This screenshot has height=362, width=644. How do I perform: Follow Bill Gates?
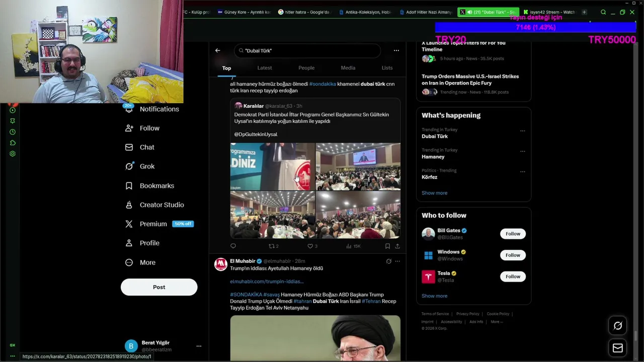(513, 234)
